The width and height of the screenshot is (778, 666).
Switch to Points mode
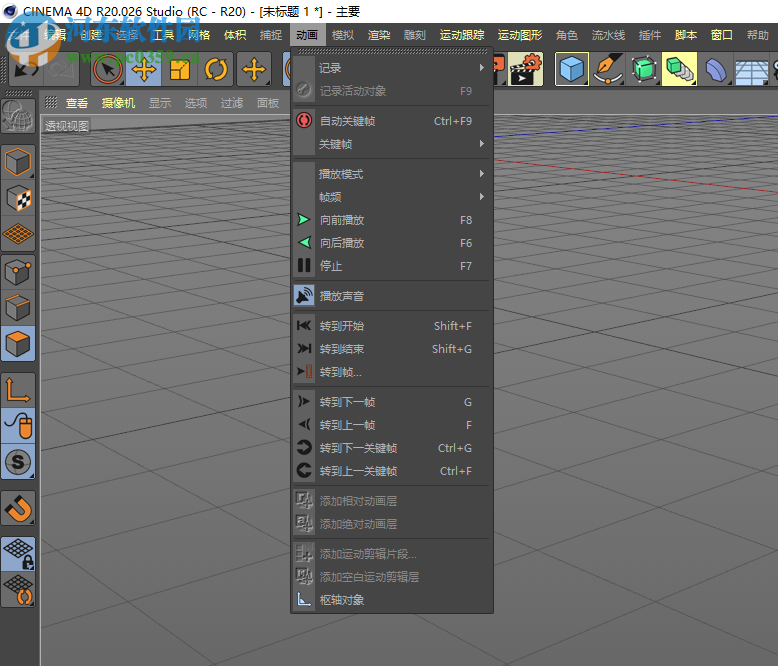pos(18,272)
